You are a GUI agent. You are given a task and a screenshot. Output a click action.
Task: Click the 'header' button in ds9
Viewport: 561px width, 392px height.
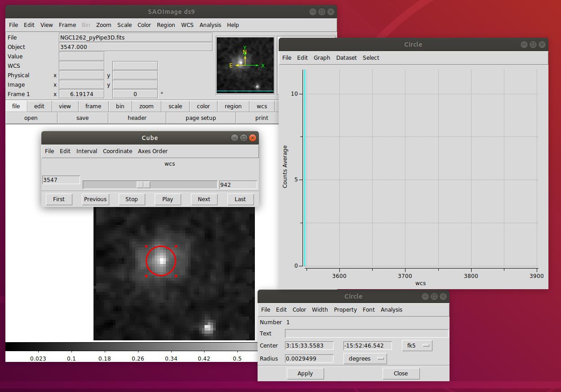137,118
